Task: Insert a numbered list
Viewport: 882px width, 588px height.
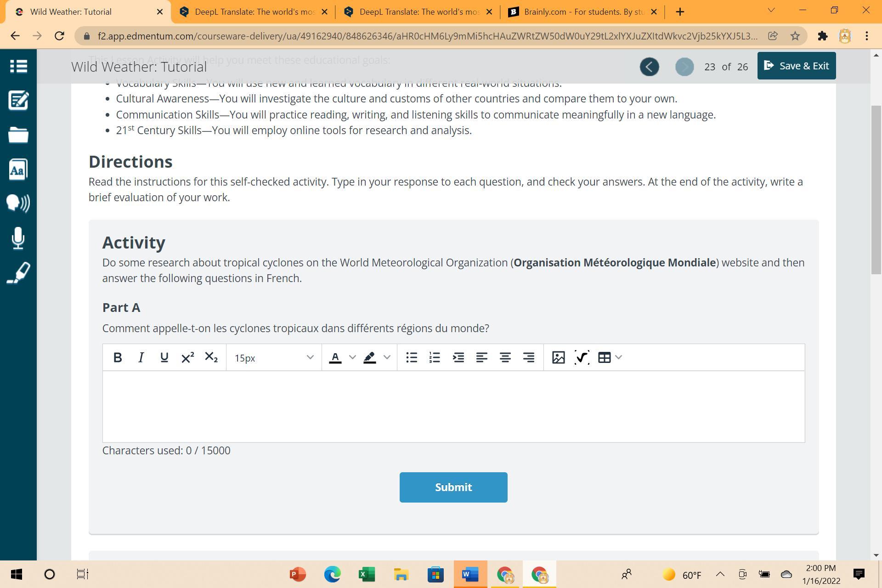Action: [x=435, y=357]
